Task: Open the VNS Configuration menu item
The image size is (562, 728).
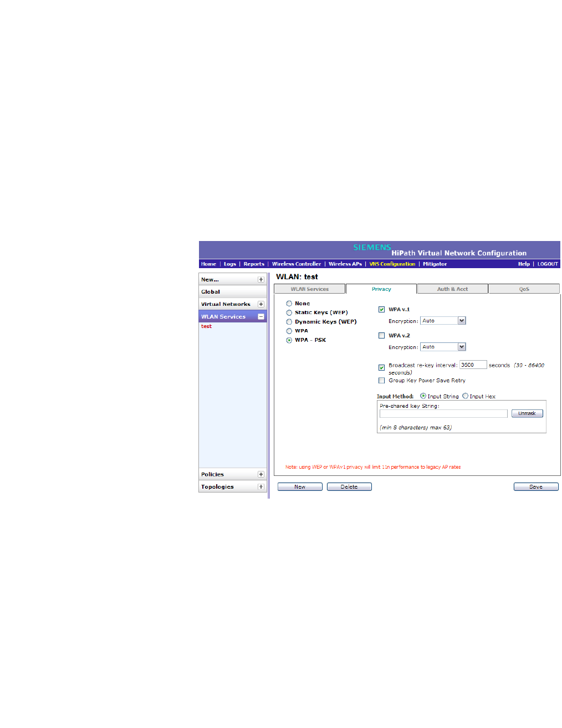Action: [392, 264]
